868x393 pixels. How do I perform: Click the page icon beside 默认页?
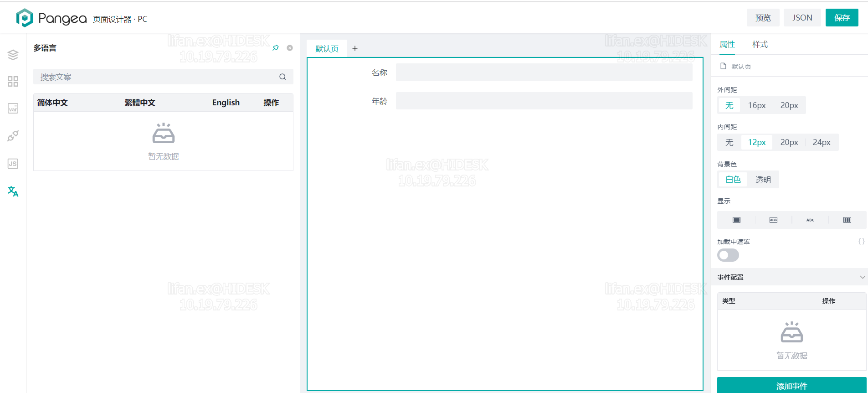(723, 66)
